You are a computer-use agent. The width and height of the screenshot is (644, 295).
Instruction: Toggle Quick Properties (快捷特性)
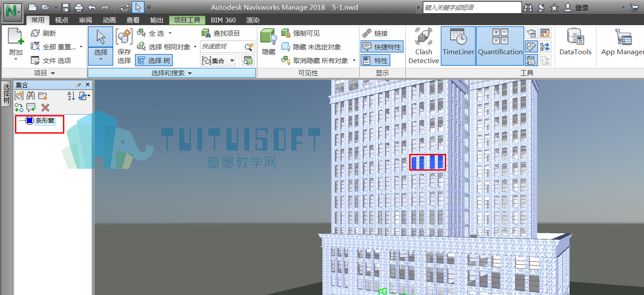click(x=381, y=47)
